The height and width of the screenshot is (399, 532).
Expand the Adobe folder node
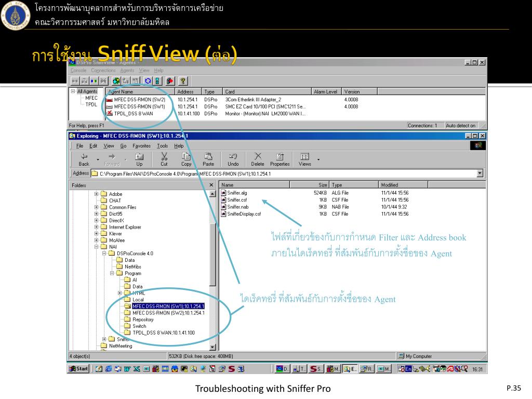pos(96,194)
